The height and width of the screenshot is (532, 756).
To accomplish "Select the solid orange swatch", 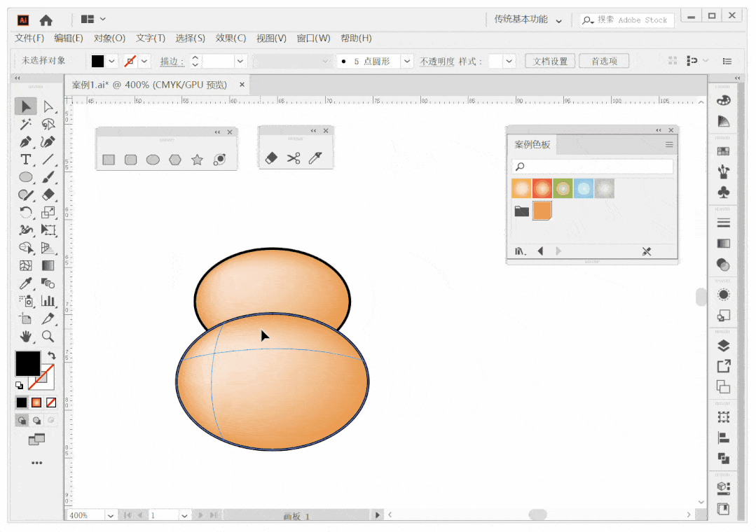I will (x=542, y=211).
